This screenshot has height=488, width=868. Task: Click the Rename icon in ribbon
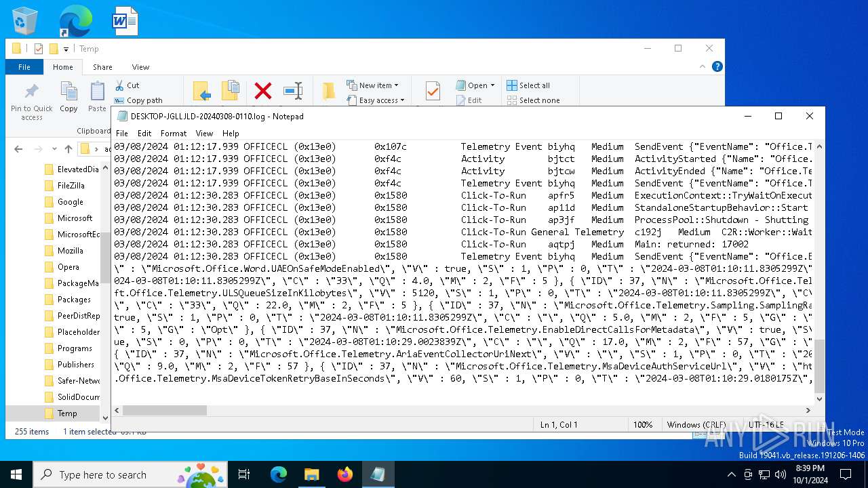pos(293,91)
